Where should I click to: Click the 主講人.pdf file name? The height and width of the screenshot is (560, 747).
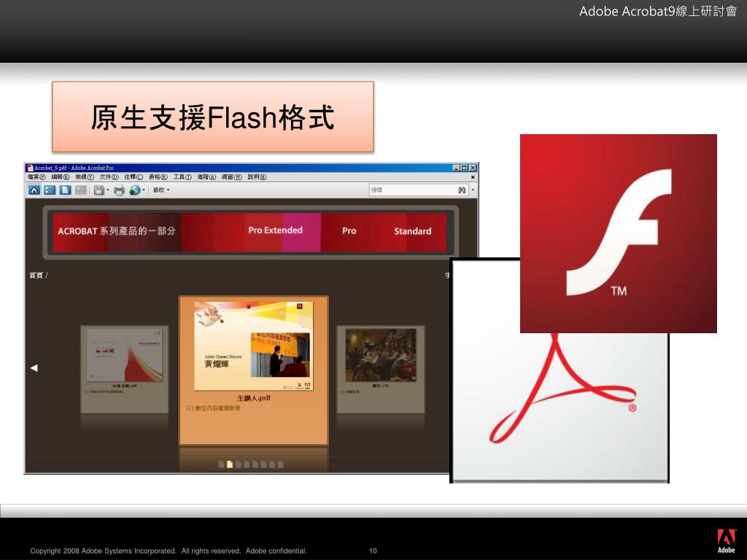253,398
